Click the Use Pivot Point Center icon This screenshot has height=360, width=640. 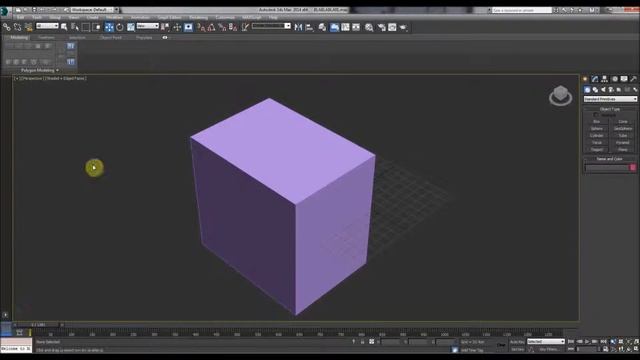[x=165, y=27]
